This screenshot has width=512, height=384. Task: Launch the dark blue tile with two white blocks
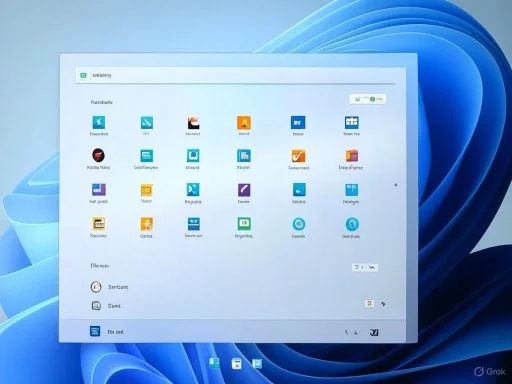pyautogui.click(x=298, y=123)
